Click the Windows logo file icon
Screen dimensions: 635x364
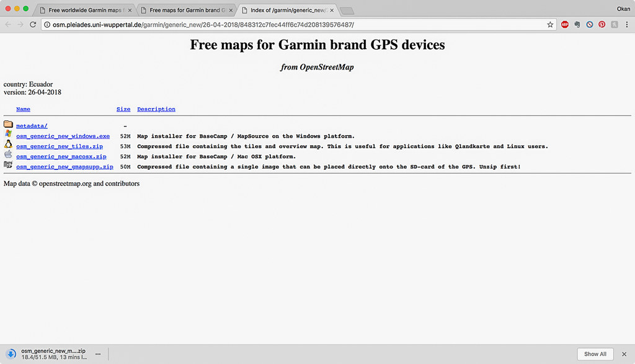click(8, 134)
